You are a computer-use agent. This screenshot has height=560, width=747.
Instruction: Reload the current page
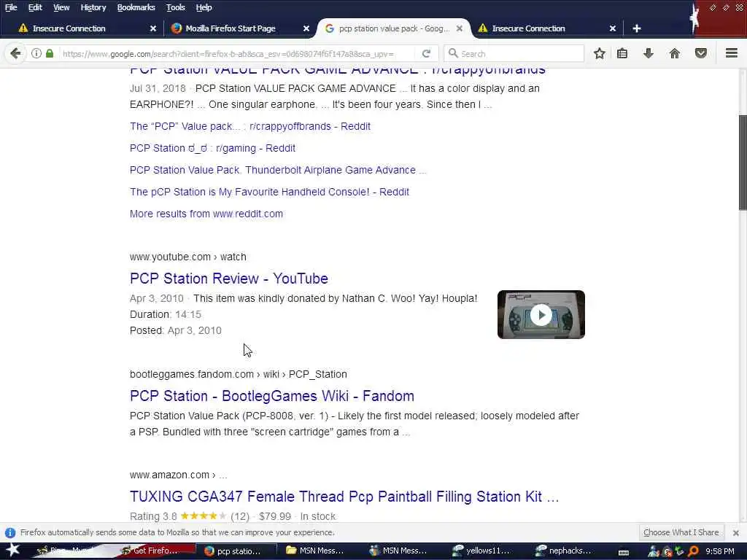pos(426,53)
